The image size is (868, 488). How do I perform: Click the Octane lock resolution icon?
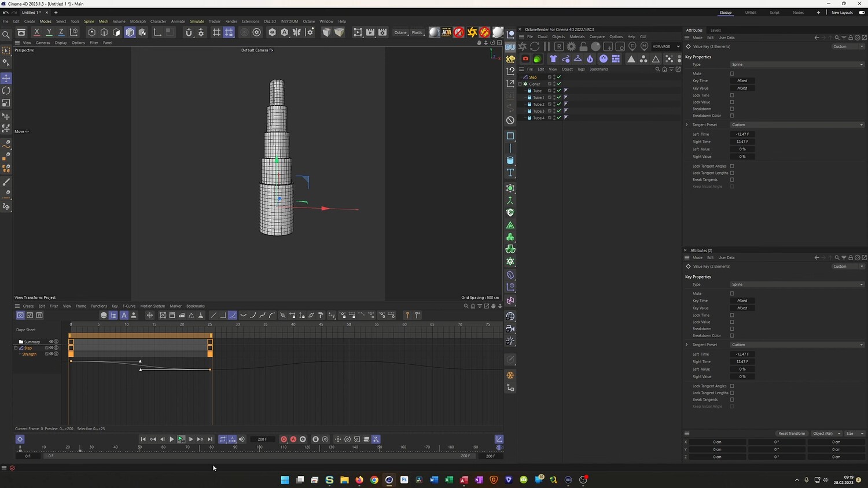point(583,46)
